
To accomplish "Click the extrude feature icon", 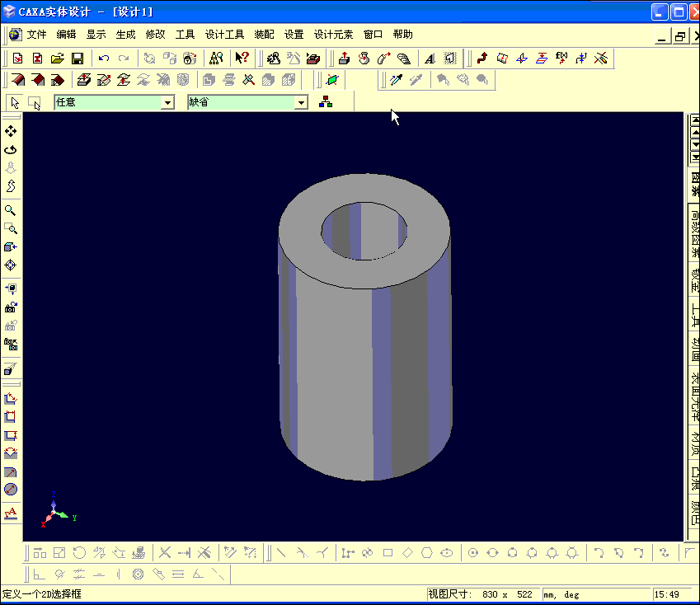I will tap(344, 59).
